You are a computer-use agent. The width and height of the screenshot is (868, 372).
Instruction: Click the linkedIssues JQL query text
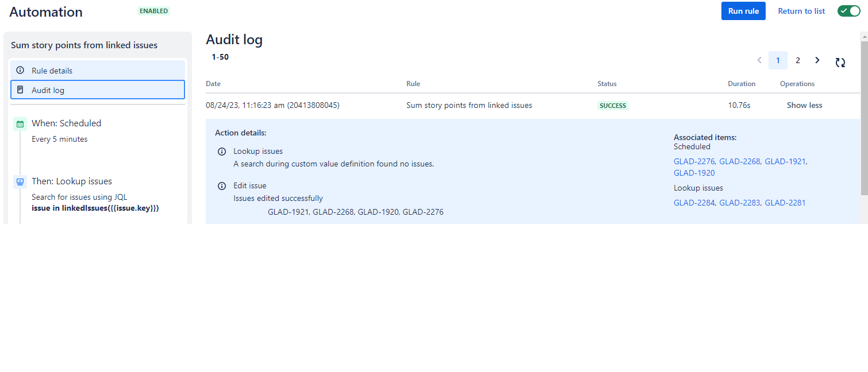tap(95, 208)
